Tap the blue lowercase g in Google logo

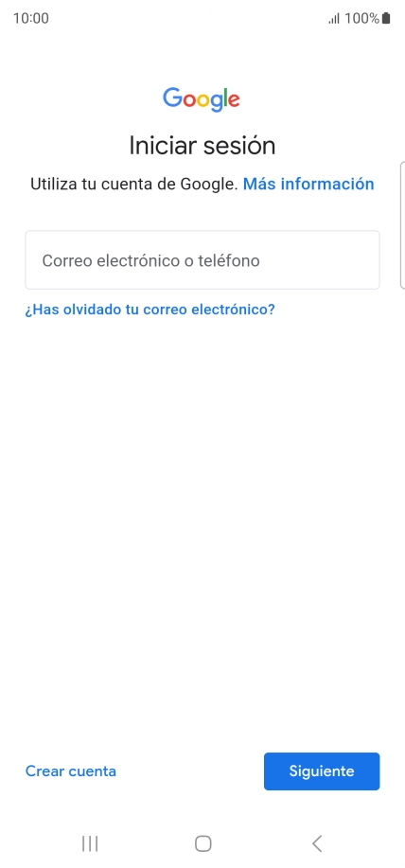tap(218, 103)
